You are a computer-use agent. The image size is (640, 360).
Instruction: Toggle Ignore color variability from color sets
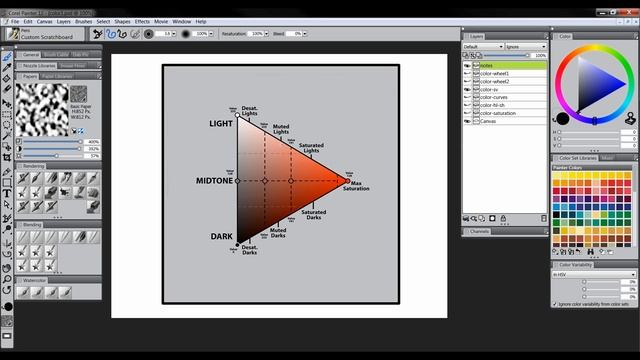coord(555,304)
